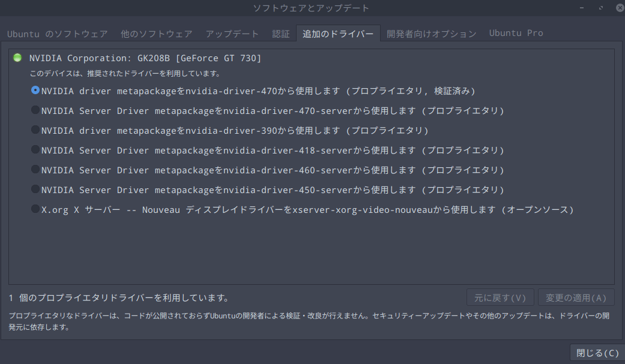Close the window using the title bar X

pos(620,8)
